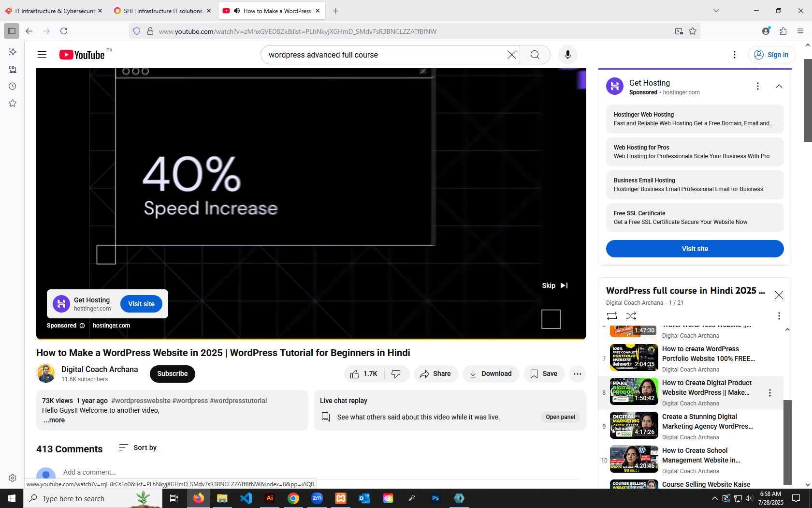
Task: Reload the page in browser toolbar
Action: [x=64, y=31]
